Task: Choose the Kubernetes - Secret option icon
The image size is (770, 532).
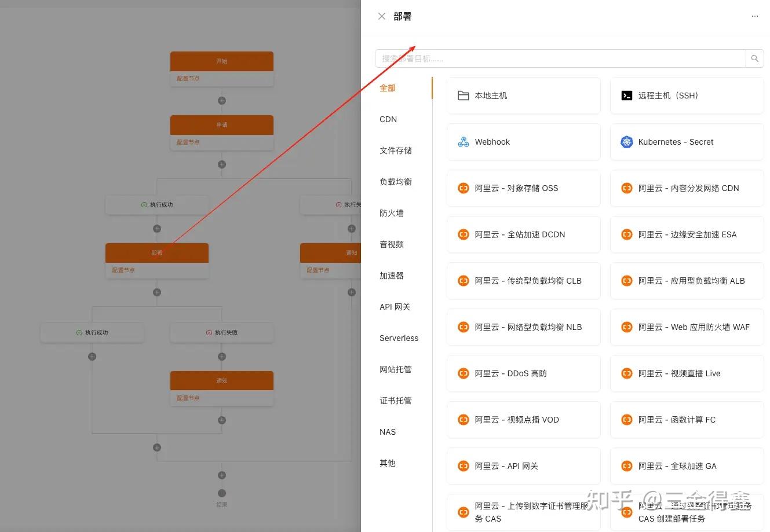Action: (626, 141)
